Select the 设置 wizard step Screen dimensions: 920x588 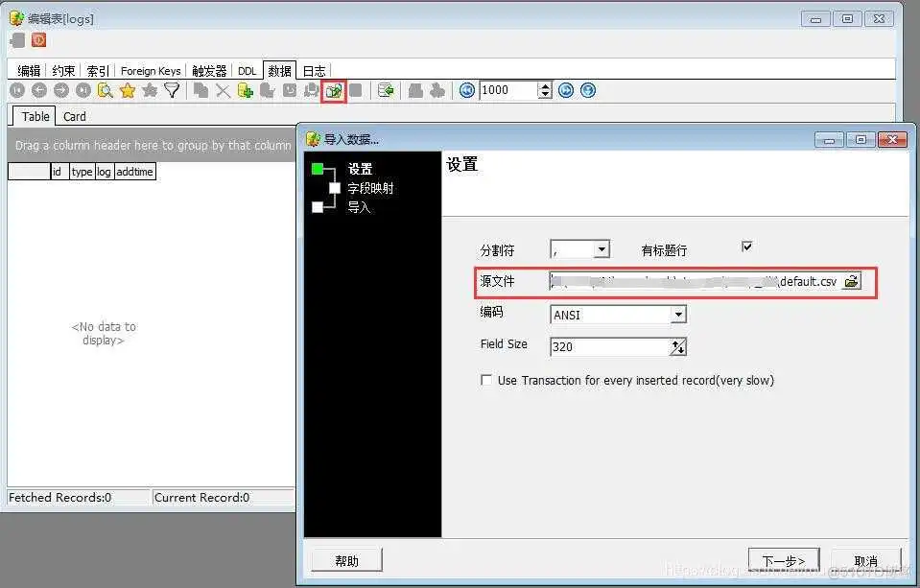[x=360, y=169]
